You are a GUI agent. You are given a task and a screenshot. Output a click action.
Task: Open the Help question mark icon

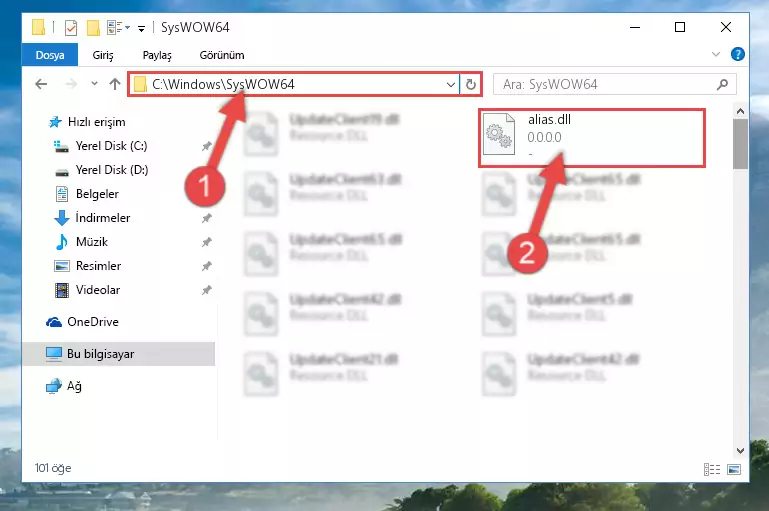tap(738, 54)
